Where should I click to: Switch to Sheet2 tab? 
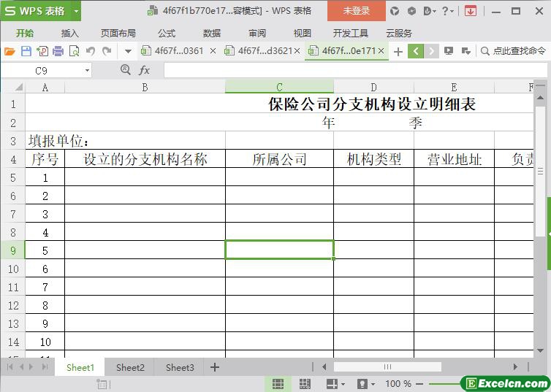130,367
